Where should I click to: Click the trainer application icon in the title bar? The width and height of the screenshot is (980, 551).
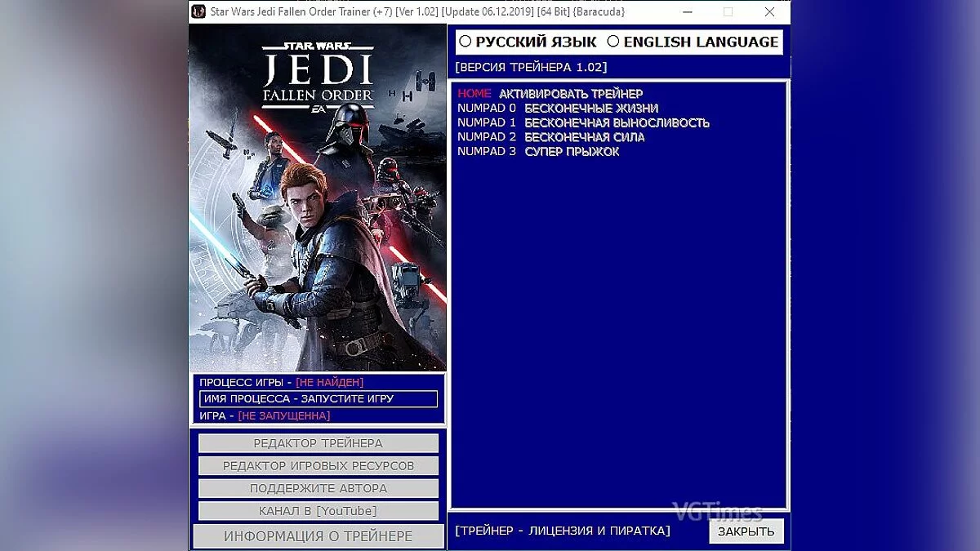click(198, 12)
